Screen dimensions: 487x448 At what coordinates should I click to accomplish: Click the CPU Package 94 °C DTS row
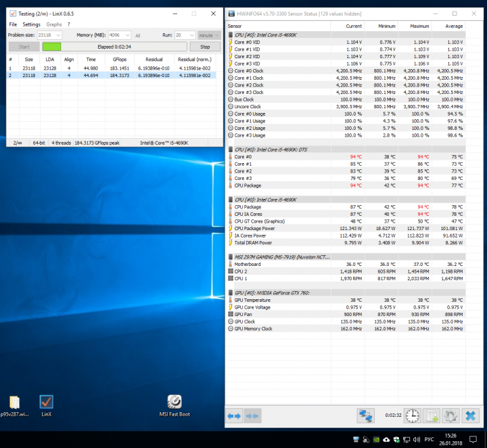346,185
